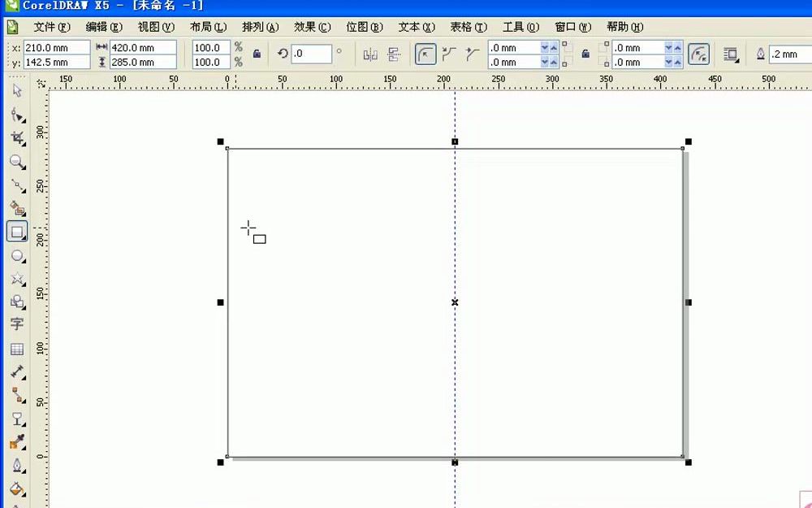Image resolution: width=812 pixels, height=508 pixels.
Task: Select the Zoom tool
Action: click(16, 161)
